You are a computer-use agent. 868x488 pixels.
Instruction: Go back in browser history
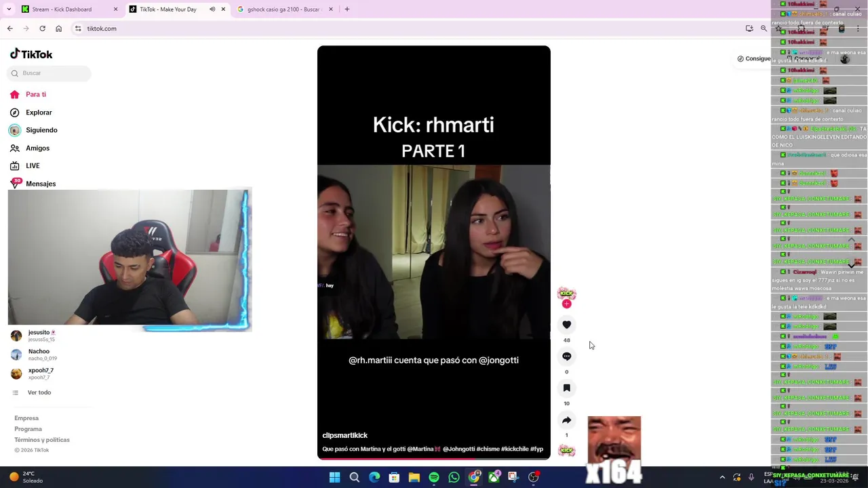[x=9, y=28]
